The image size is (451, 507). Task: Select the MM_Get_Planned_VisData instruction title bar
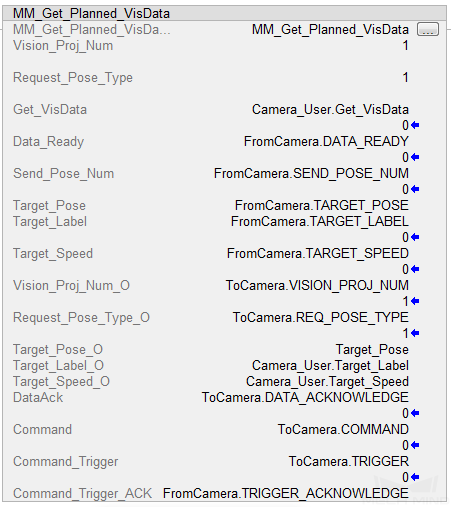pos(224,13)
